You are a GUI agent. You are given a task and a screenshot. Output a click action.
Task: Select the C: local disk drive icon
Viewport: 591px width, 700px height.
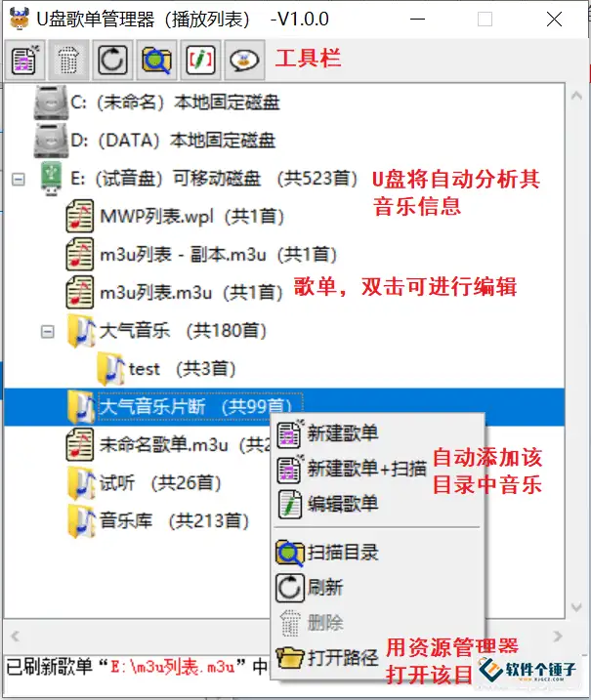[51, 103]
